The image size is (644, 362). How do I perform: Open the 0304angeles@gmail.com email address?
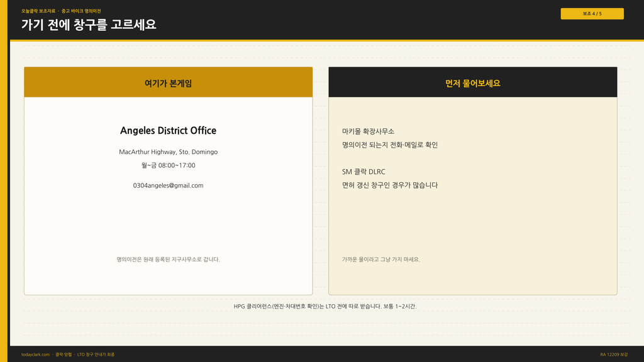point(168,185)
